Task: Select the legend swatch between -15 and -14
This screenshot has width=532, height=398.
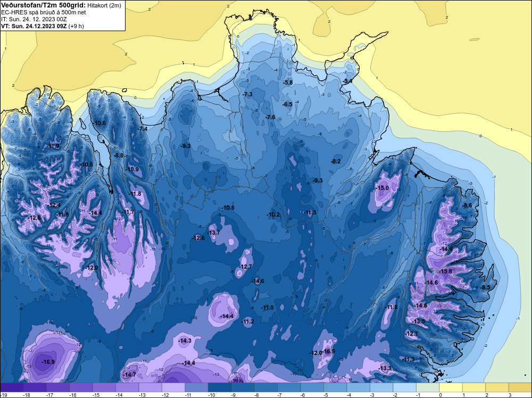Action: [104, 387]
